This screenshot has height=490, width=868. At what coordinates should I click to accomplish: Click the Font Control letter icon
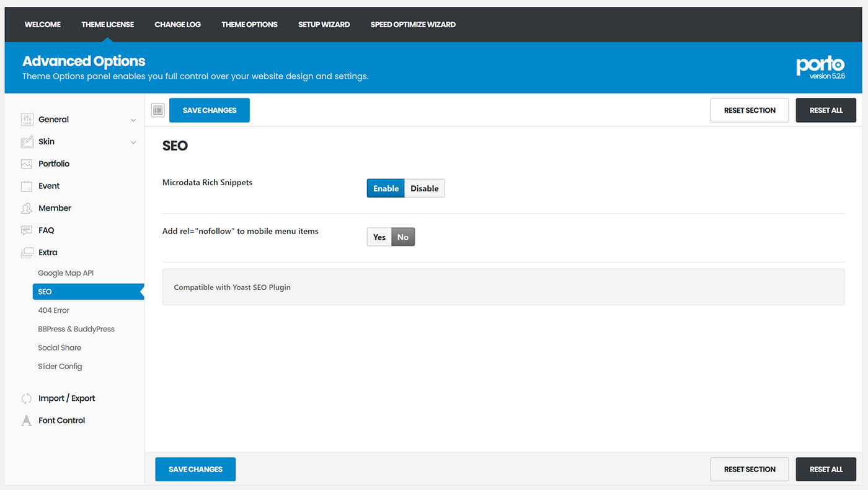27,421
